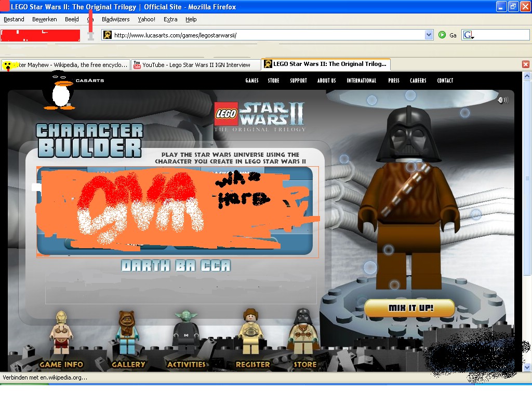
Task: Open the address bar history dropdown
Action: click(429, 34)
